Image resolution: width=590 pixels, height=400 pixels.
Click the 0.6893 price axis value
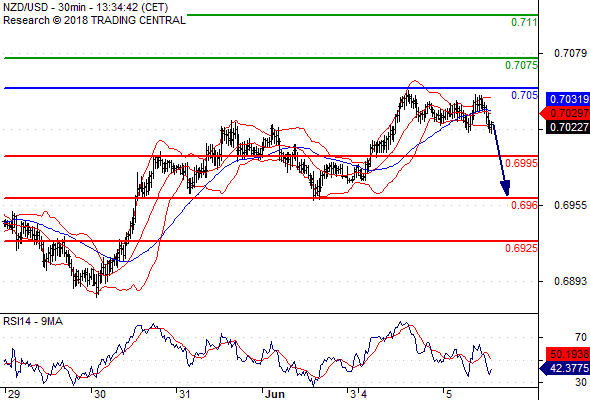click(570, 281)
